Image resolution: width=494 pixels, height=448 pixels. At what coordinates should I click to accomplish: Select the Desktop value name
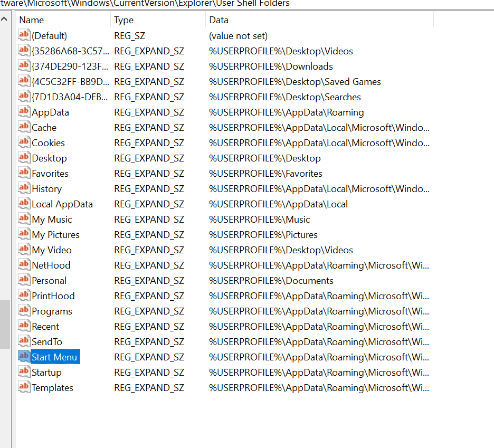click(50, 158)
